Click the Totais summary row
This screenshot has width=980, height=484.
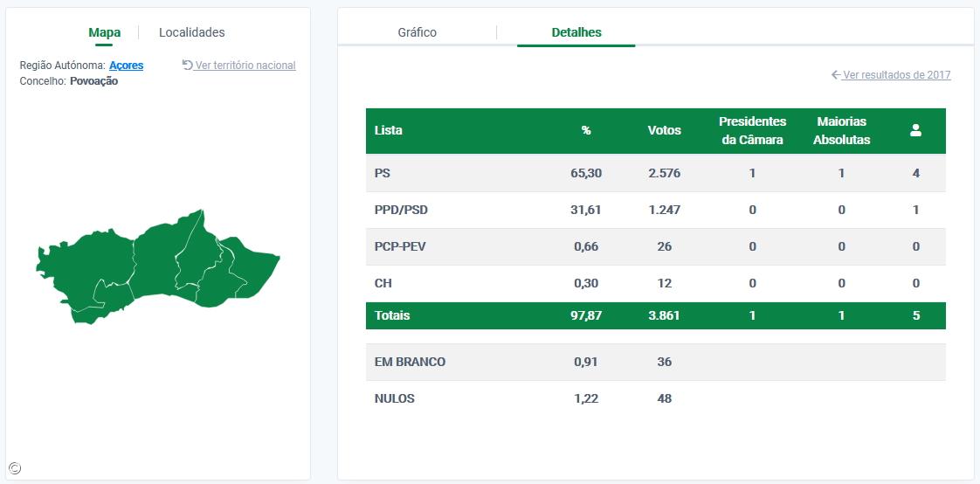pos(655,315)
